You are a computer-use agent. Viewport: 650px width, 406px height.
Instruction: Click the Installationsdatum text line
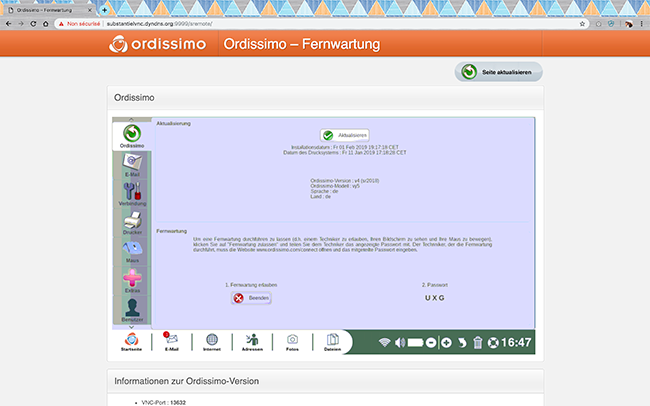[x=344, y=147]
